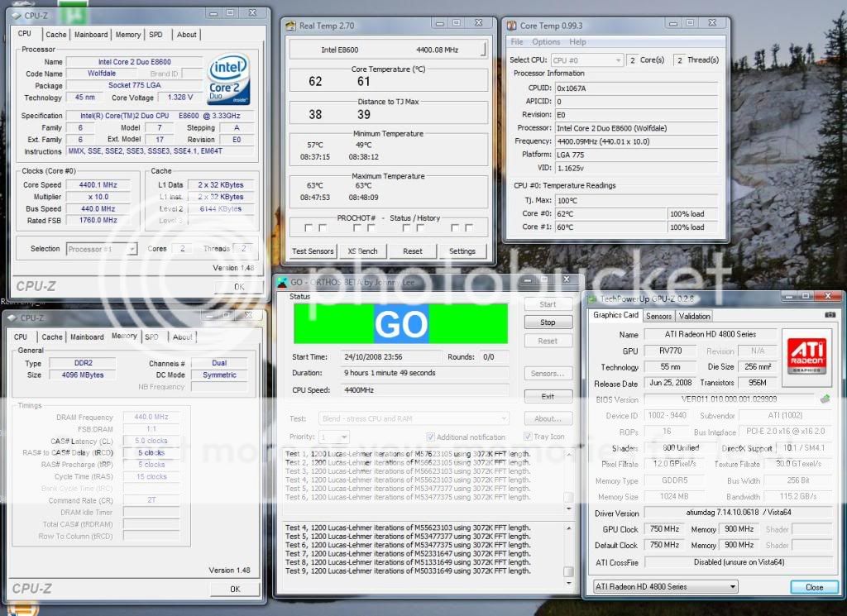The image size is (847, 616).
Task: Tick the first PROCHOT# status checkbox
Action: click(x=309, y=227)
